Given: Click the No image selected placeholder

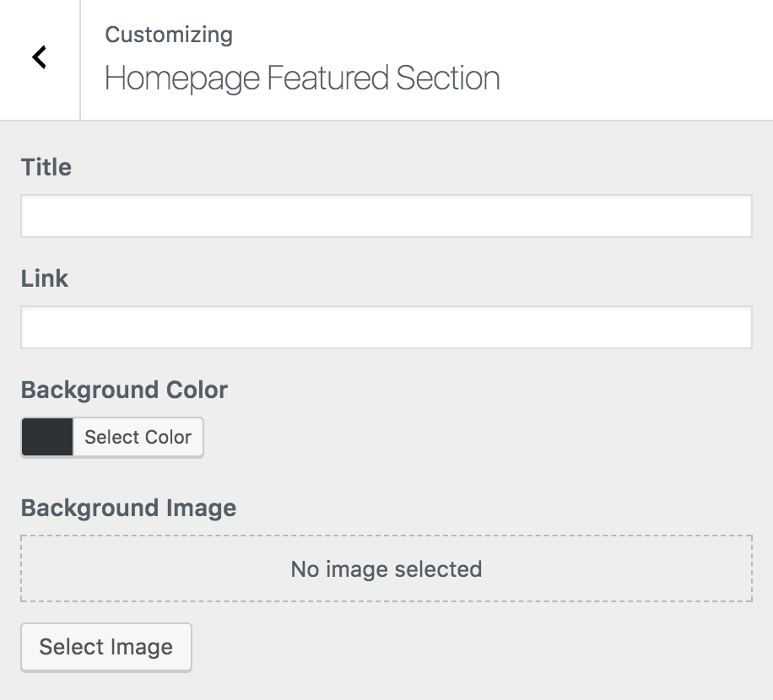Looking at the screenshot, I should (x=386, y=568).
